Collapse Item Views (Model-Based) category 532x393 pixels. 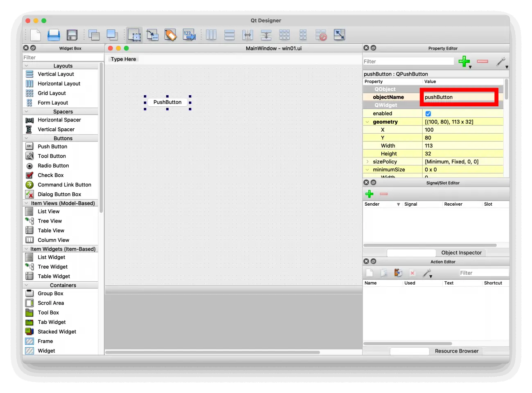pos(27,203)
